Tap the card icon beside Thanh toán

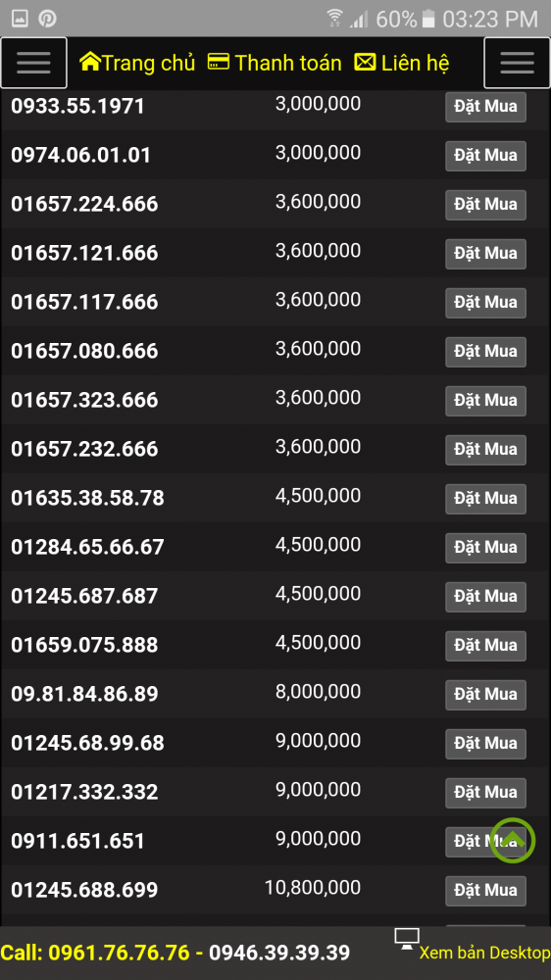[219, 62]
